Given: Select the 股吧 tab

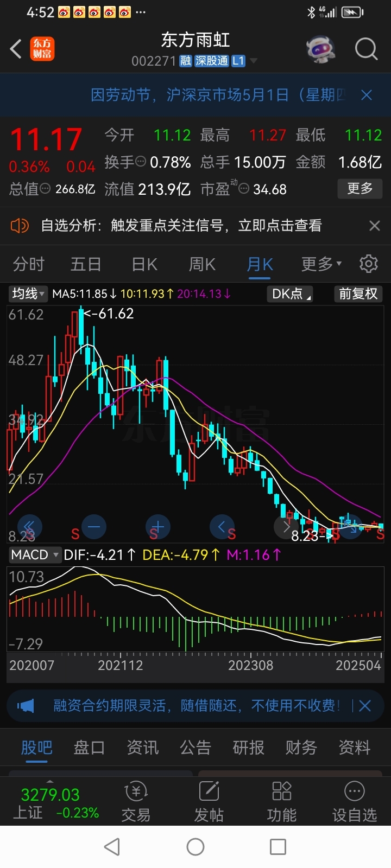Looking at the screenshot, I should [x=36, y=748].
